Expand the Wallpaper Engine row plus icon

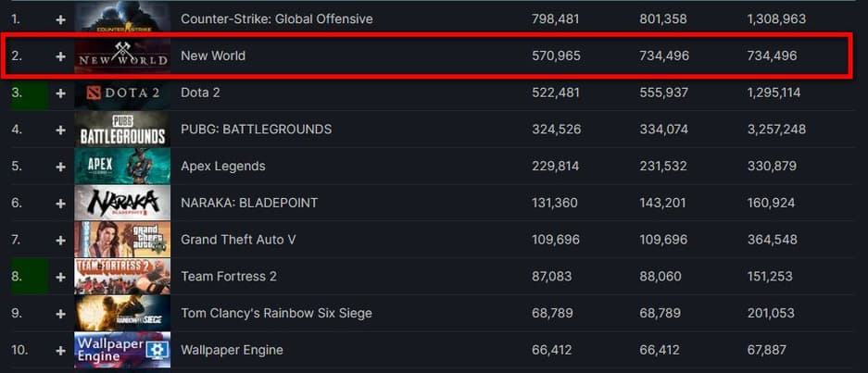(61, 350)
